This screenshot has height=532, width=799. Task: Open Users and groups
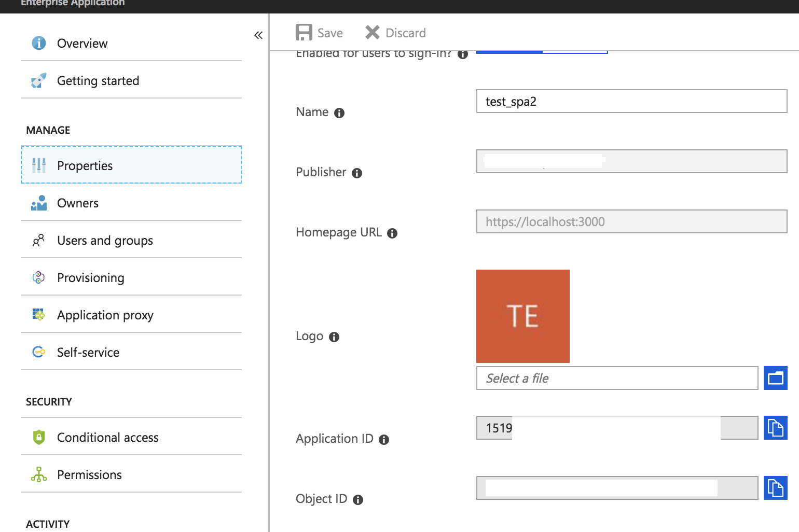point(131,240)
